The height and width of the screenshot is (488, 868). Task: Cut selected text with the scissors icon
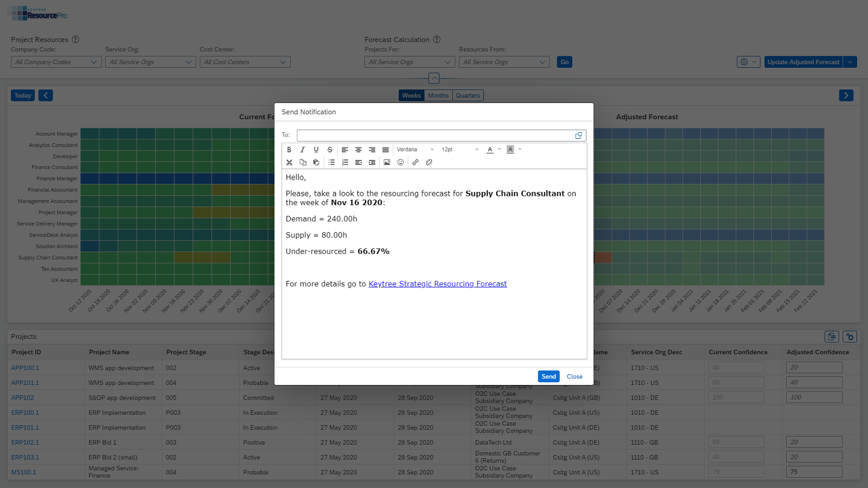(289, 163)
